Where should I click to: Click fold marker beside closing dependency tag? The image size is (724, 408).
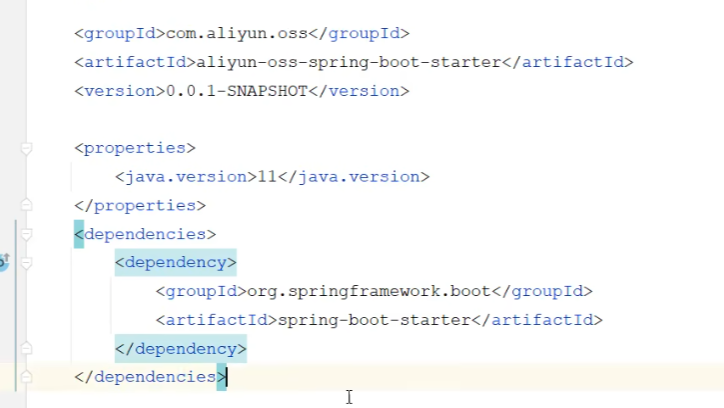pos(27,349)
